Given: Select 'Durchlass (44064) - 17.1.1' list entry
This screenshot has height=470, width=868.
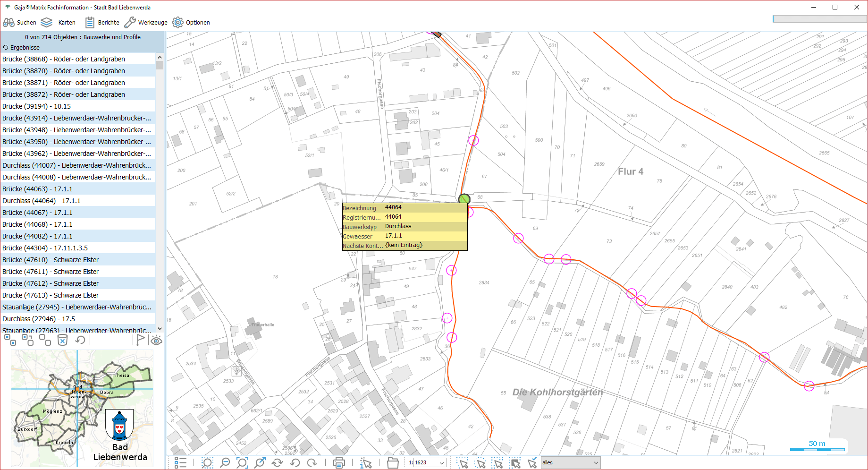Looking at the screenshot, I should (42, 201).
